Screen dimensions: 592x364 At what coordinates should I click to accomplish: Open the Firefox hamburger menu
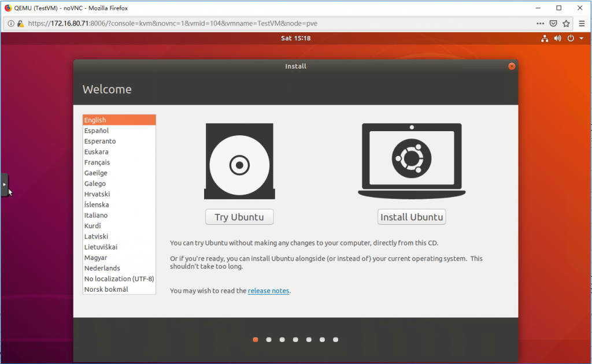click(582, 23)
